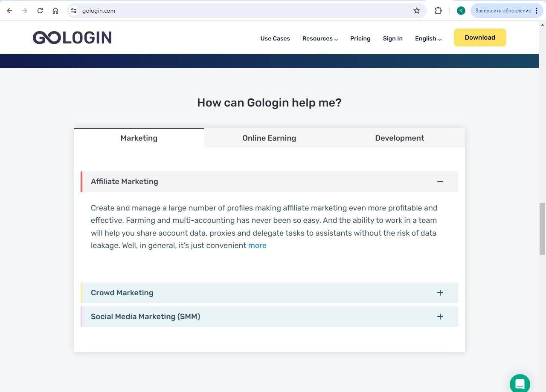
Task: Click the page vertical scrollbar thumb
Action: [x=542, y=229]
